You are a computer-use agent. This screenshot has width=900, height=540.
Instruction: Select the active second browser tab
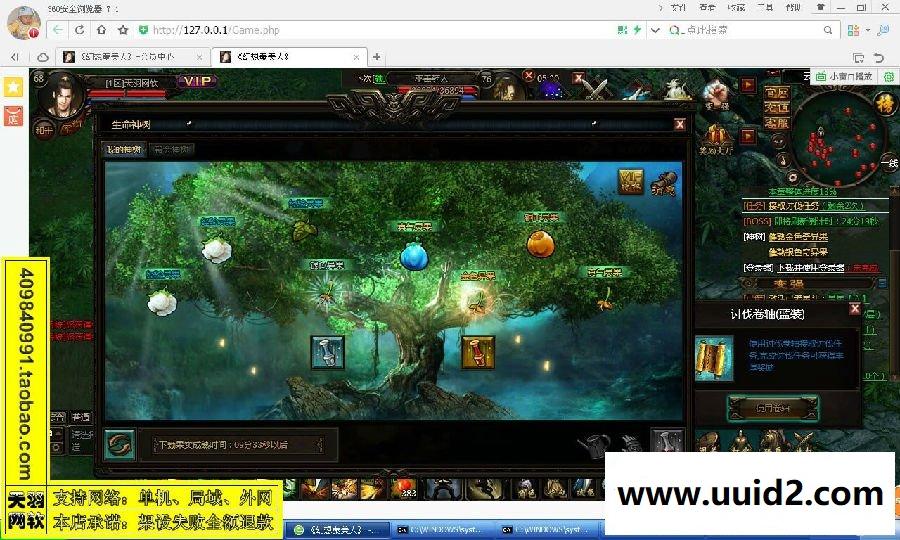289,57
